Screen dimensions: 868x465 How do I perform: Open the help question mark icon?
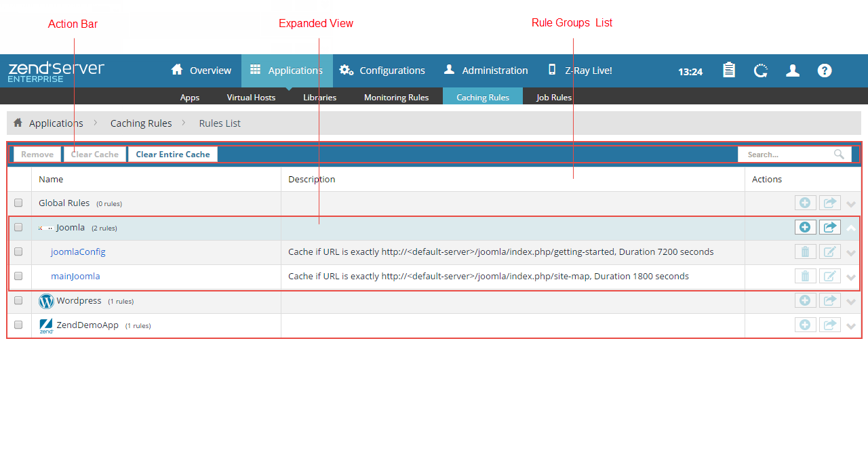point(825,70)
